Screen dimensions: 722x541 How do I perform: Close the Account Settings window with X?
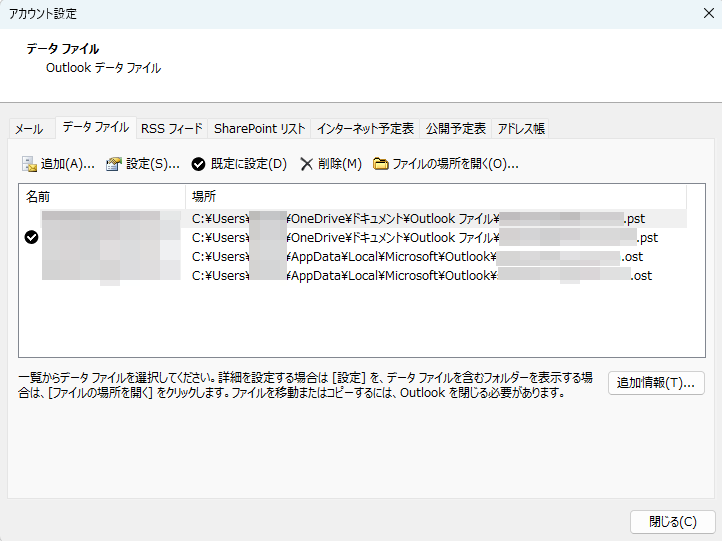pyautogui.click(x=708, y=14)
